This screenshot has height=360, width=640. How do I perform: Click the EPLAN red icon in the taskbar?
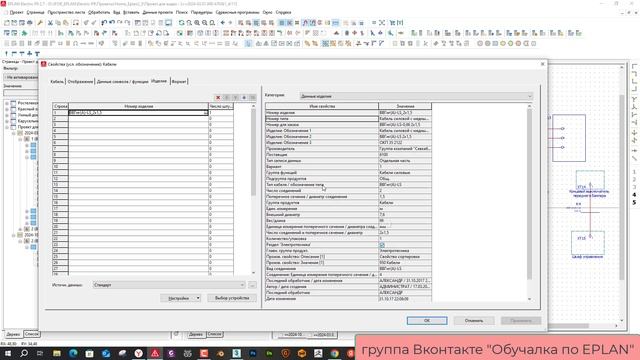[155, 353]
